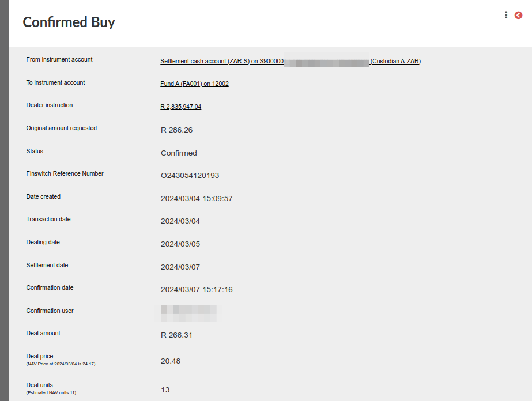Click the Transaction date value 2024/03/04
This screenshot has height=401, width=532.
tap(180, 221)
